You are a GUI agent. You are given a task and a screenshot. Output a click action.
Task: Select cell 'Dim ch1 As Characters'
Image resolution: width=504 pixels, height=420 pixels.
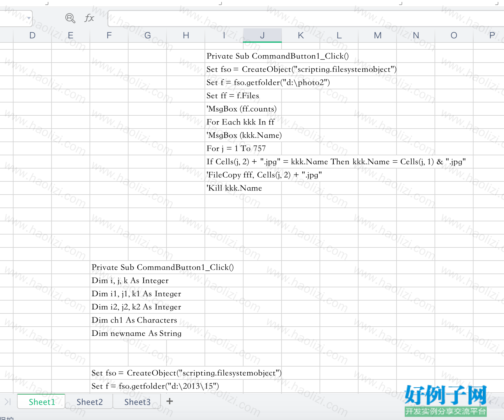pyautogui.click(x=134, y=320)
